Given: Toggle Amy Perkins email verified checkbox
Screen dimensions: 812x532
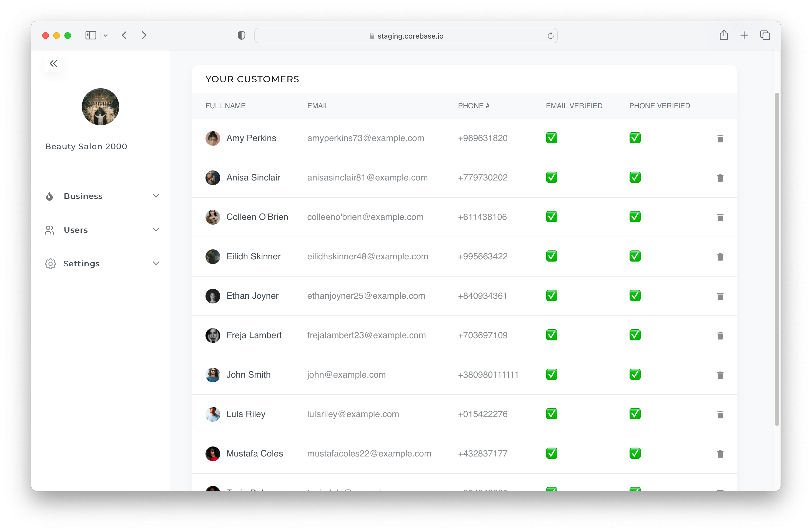Looking at the screenshot, I should 551,138.
